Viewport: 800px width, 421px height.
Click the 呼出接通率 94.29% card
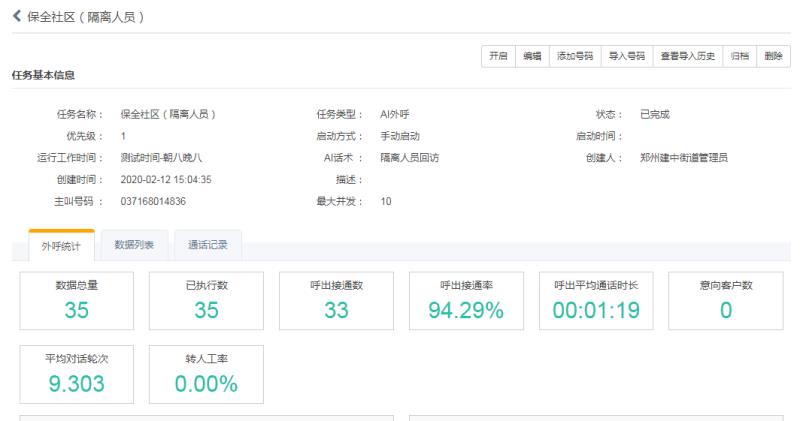coord(466,301)
